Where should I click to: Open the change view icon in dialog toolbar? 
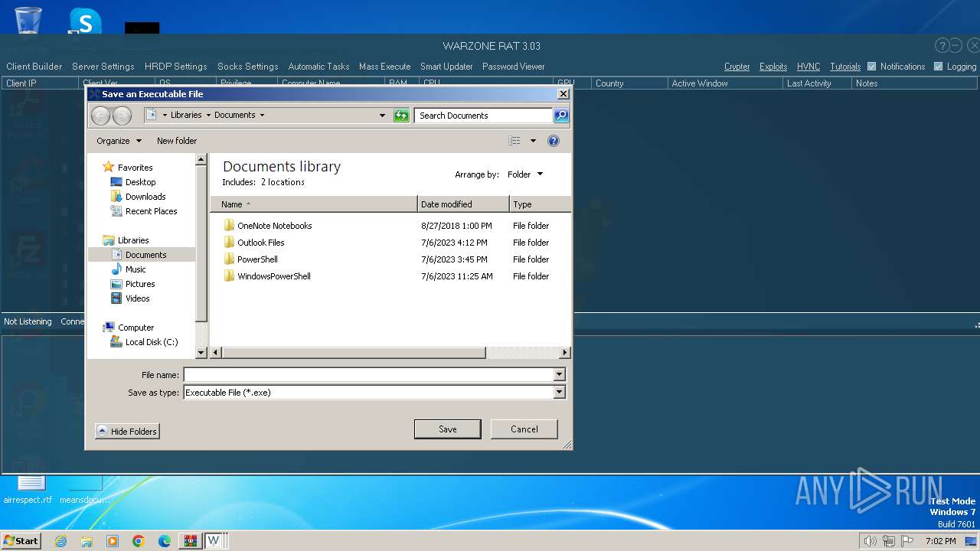(514, 141)
